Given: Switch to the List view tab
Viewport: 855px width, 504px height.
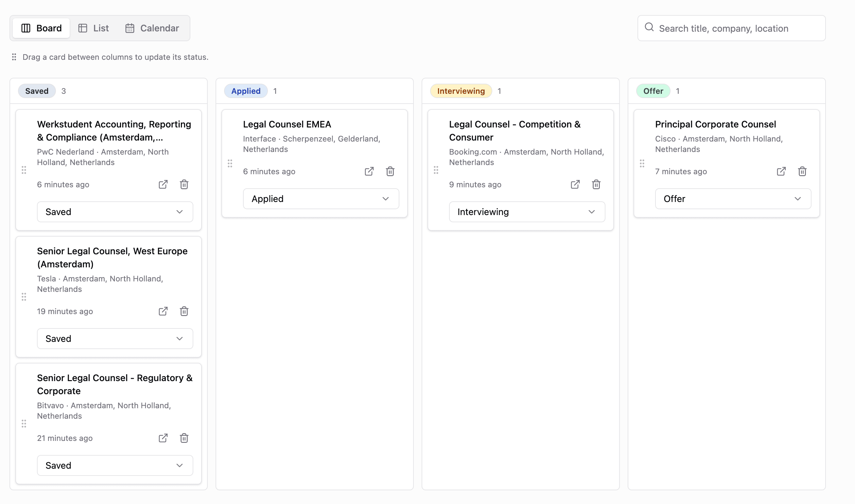Looking at the screenshot, I should click(x=94, y=28).
